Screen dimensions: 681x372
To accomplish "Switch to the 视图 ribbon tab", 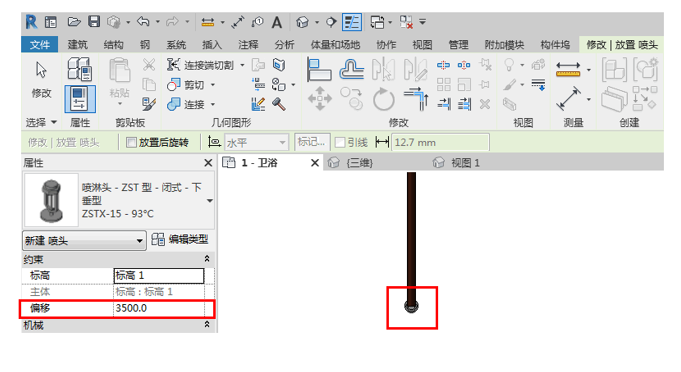I will [x=422, y=45].
